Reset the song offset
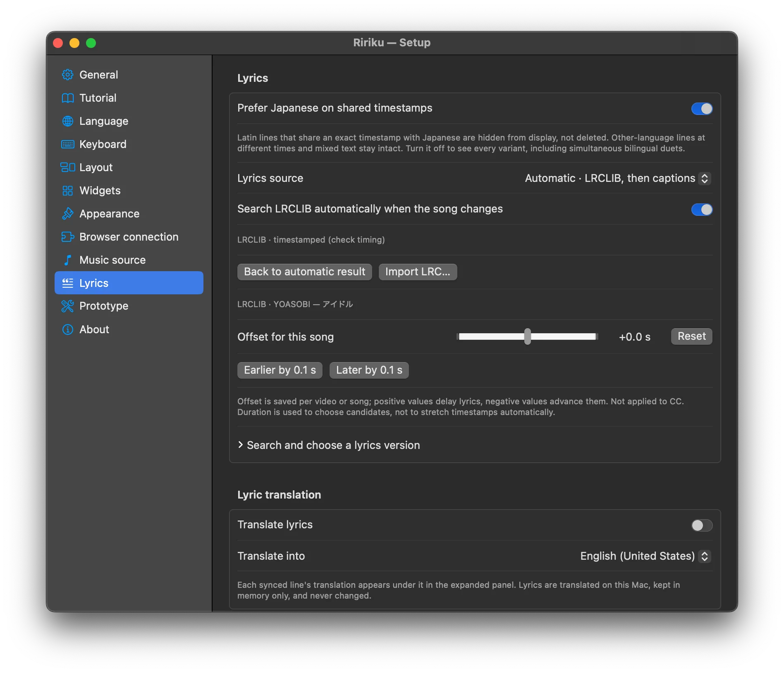This screenshot has height=673, width=784. [691, 336]
